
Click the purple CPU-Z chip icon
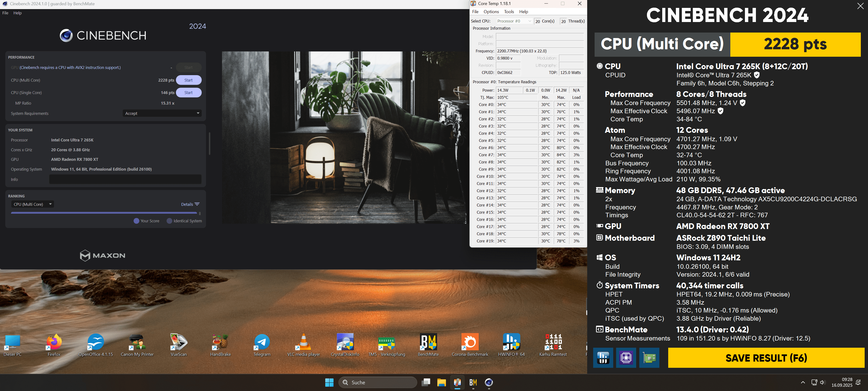[626, 357]
